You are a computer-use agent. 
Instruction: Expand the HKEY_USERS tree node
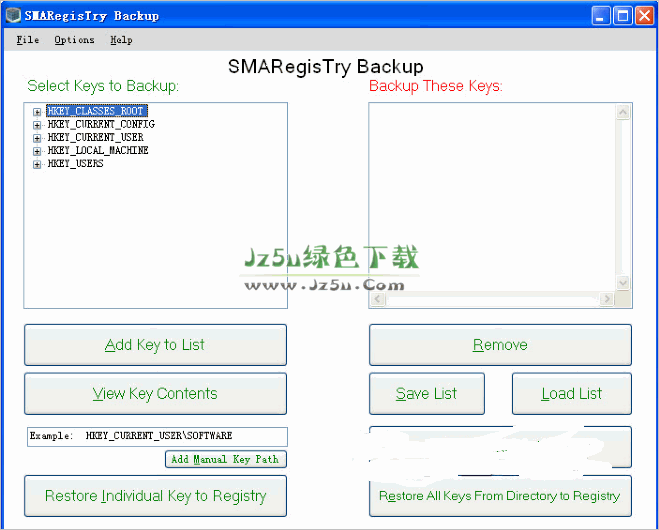tap(37, 164)
